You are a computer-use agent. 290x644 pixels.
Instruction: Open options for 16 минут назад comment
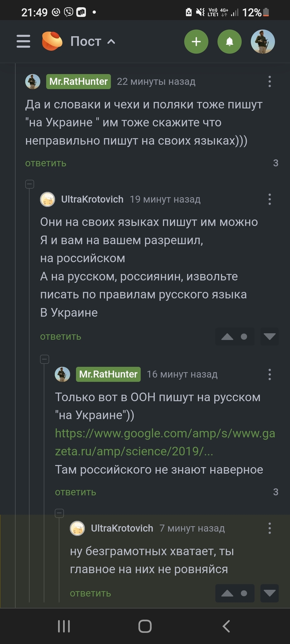click(270, 375)
